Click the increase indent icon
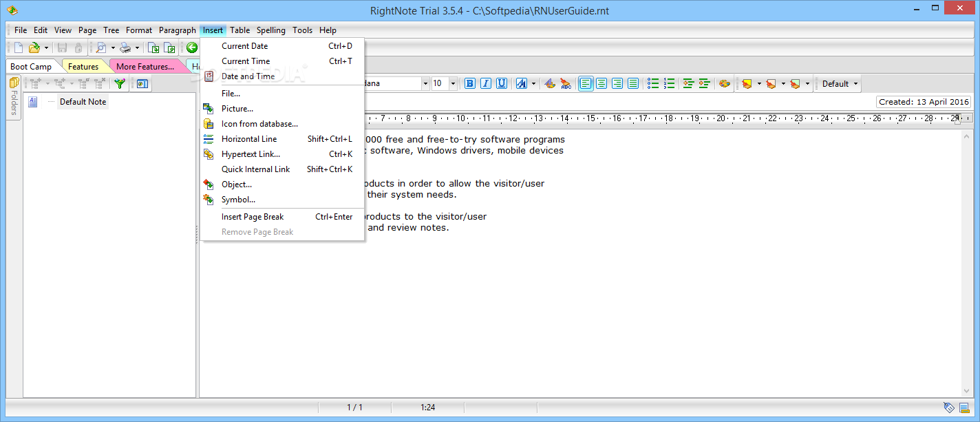The image size is (980, 422). click(704, 83)
